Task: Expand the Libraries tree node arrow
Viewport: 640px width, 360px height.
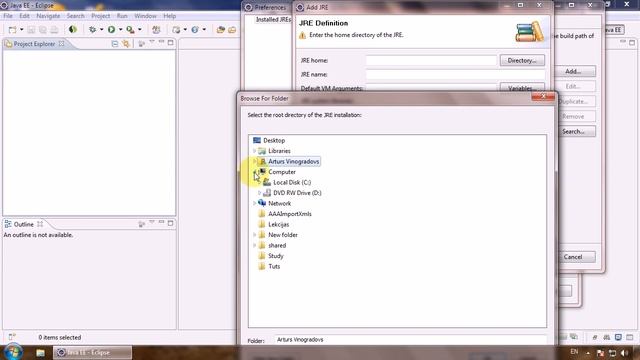Action: 254,151
